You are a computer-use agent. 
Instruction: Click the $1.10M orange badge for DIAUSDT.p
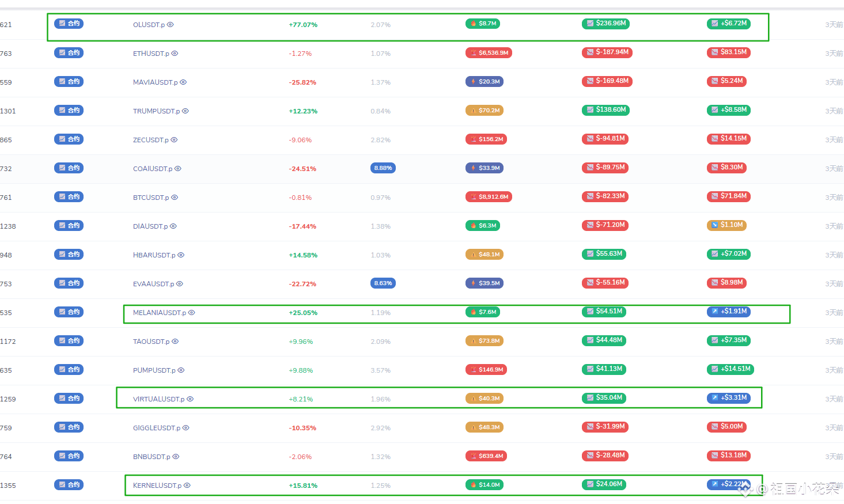point(726,225)
